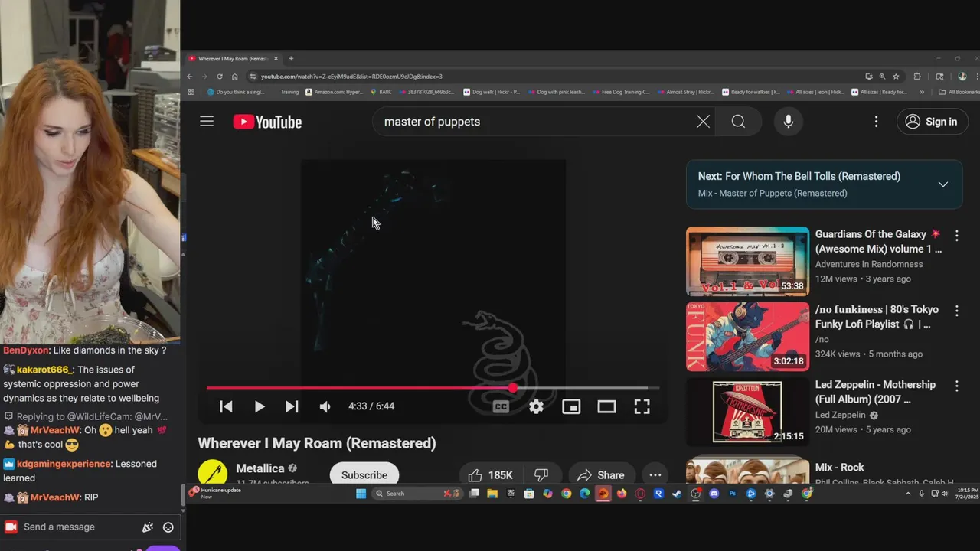Play the paused video

point(259,406)
